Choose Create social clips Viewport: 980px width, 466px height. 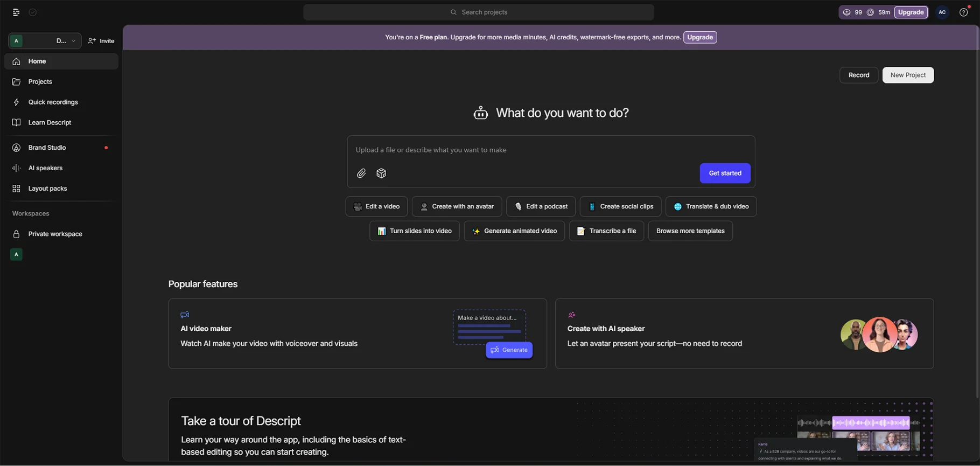[x=620, y=207]
